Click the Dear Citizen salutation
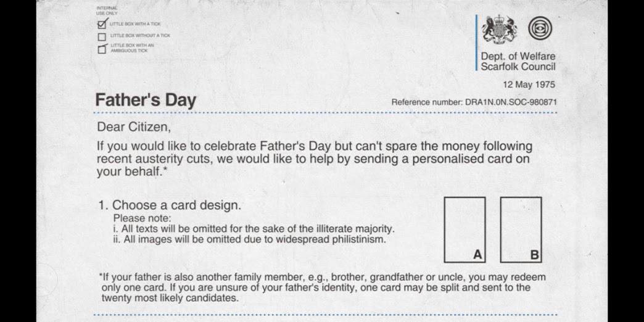 (x=134, y=127)
